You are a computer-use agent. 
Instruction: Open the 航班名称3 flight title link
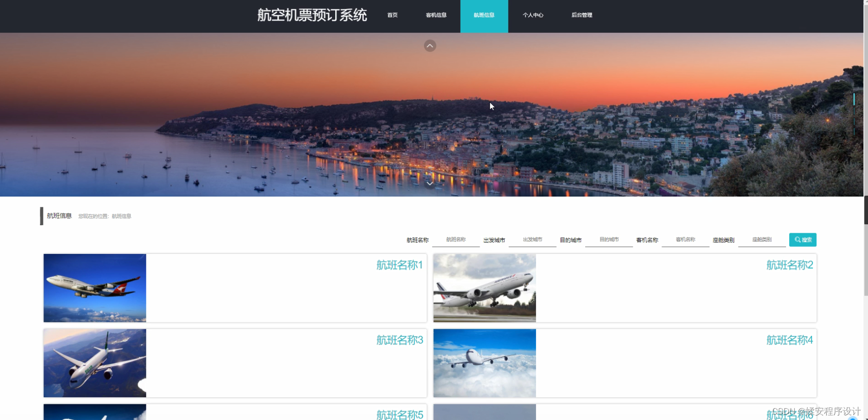400,340
